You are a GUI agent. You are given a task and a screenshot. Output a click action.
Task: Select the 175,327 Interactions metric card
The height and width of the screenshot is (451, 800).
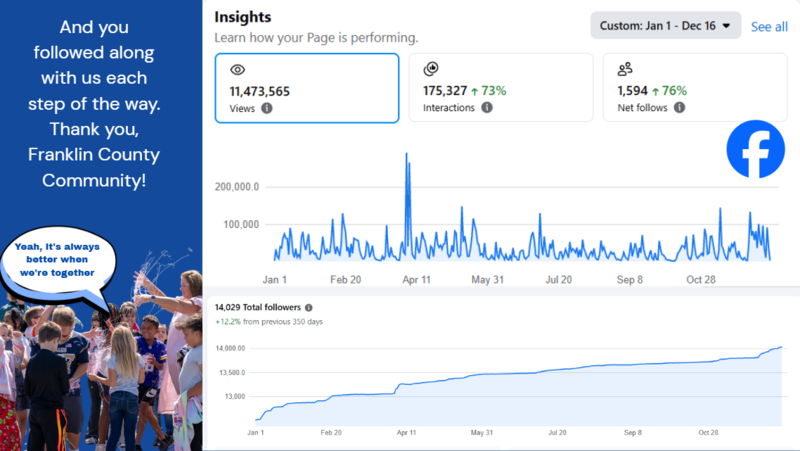pyautogui.click(x=500, y=88)
